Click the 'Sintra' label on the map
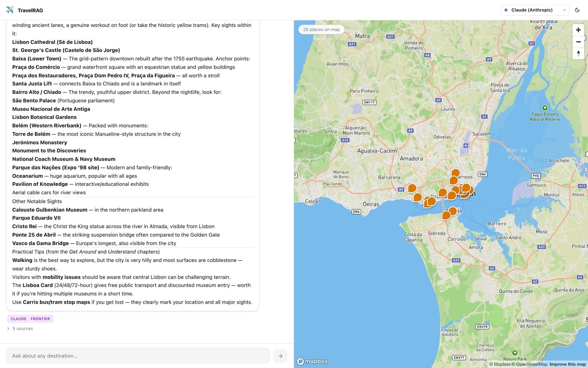 pos(330,131)
